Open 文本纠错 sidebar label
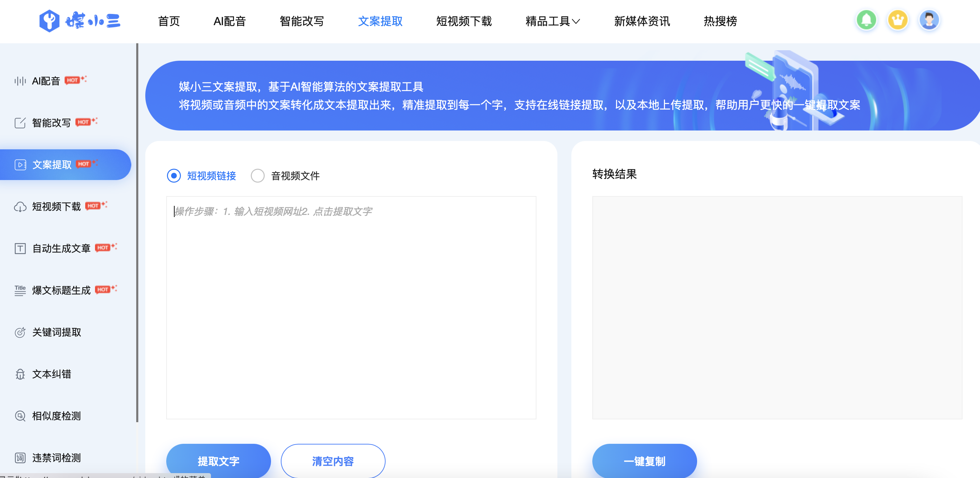This screenshot has width=980, height=478. (x=51, y=374)
